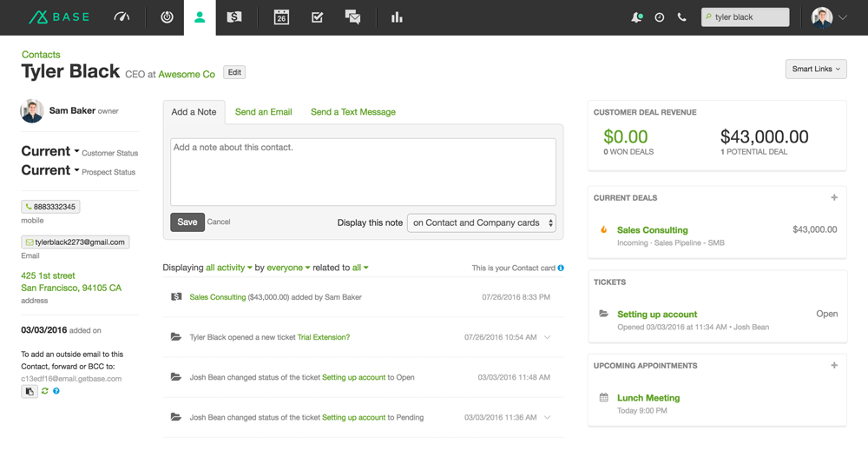
Task: Click Setting up account link in Pending status row
Action: pyautogui.click(x=354, y=417)
